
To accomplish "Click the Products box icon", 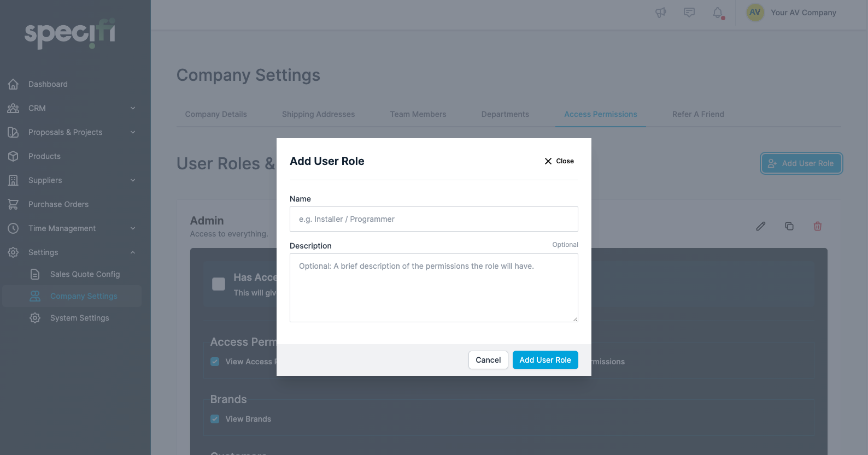I will tap(13, 156).
